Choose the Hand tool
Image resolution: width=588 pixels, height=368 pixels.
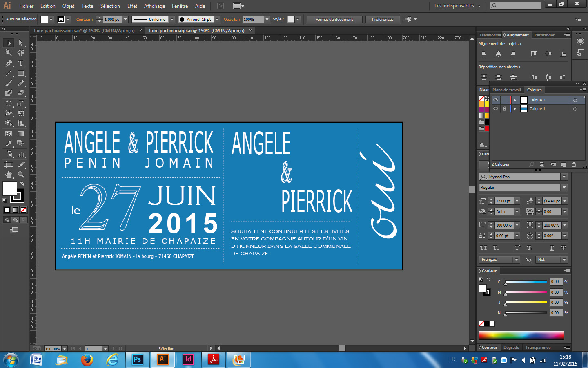click(x=8, y=175)
